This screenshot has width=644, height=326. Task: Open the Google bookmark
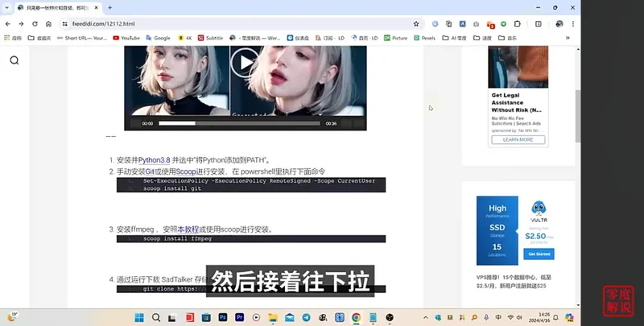coord(158,38)
